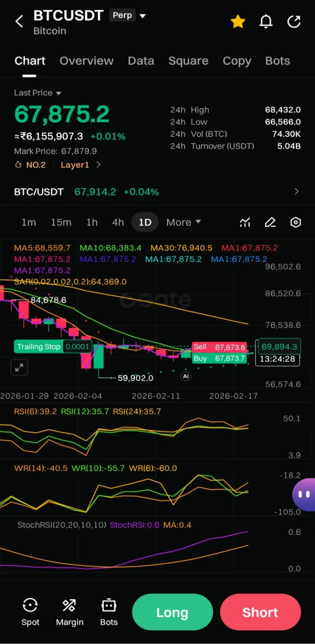Open the Bots tab

coord(278,61)
